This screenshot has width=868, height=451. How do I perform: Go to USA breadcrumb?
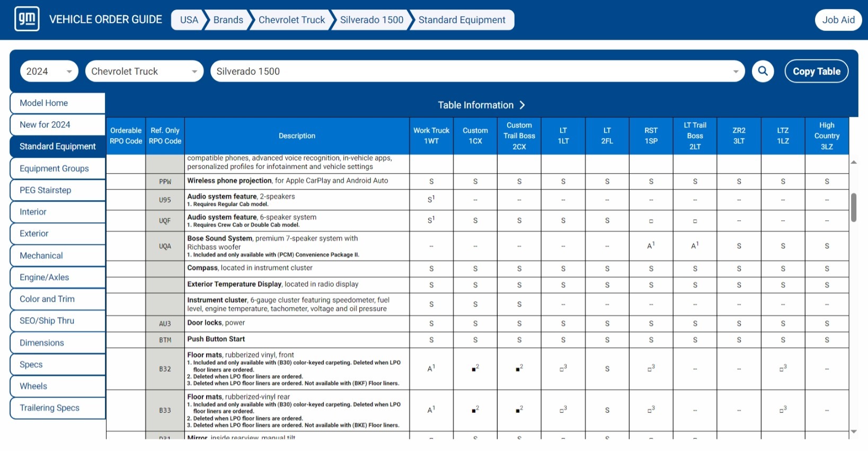tap(189, 20)
